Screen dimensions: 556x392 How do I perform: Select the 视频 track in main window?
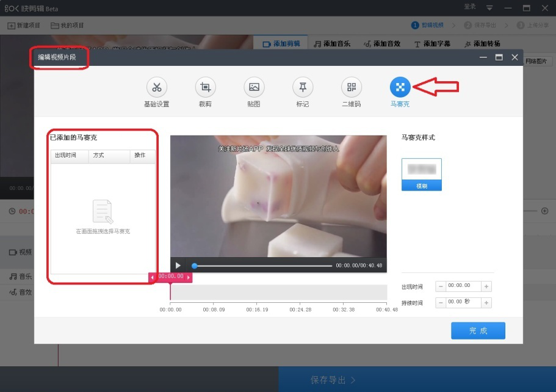coord(20,252)
